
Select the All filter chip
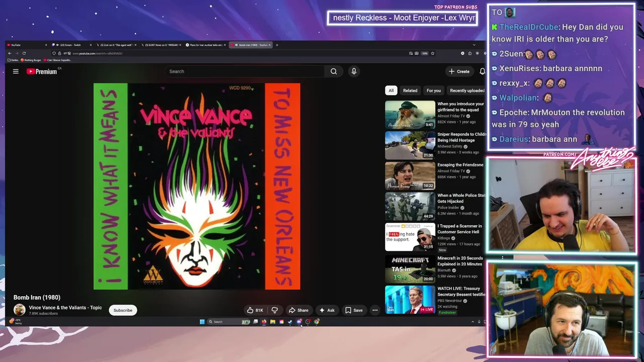(x=391, y=90)
